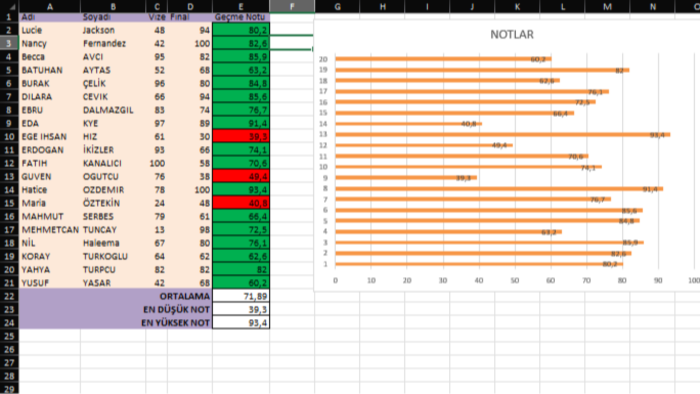The image size is (700, 394).
Task: Click Vize value 13 in MEHMETCAN row
Action: point(157,230)
